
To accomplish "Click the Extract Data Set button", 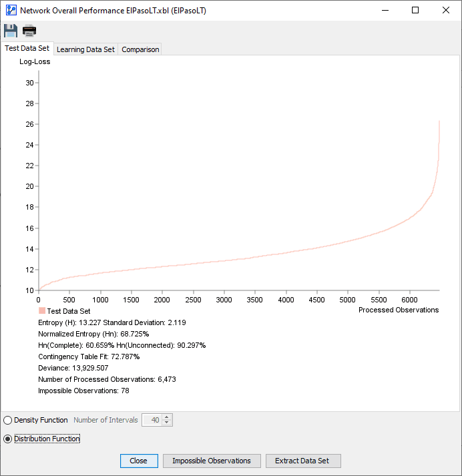I will click(x=303, y=461).
